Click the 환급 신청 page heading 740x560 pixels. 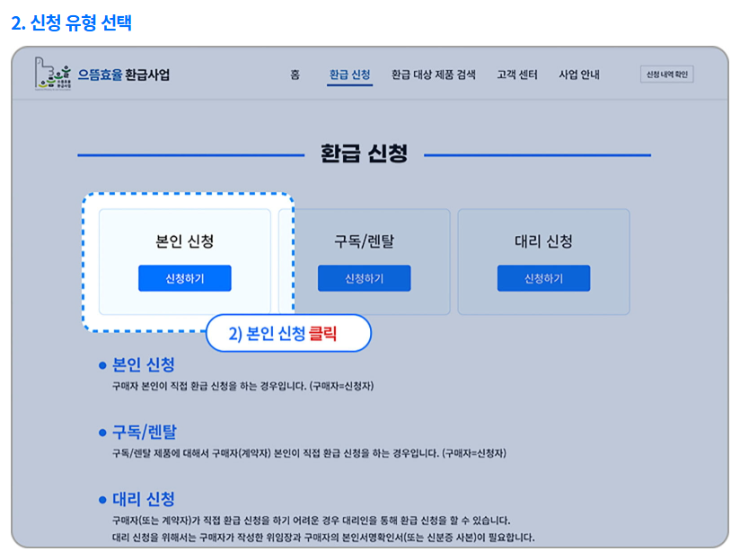pyautogui.click(x=364, y=153)
